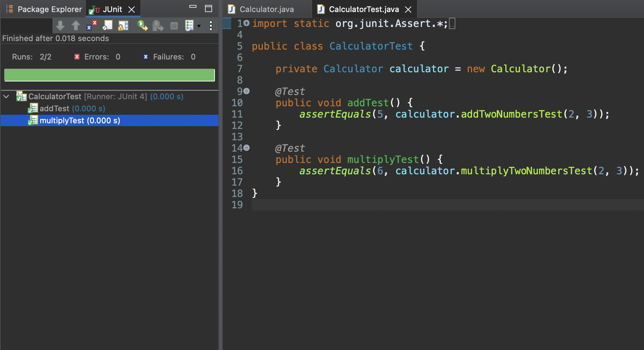Image resolution: width=644 pixels, height=350 pixels.
Task: Switch to the Package Explorer tab
Action: (x=44, y=9)
